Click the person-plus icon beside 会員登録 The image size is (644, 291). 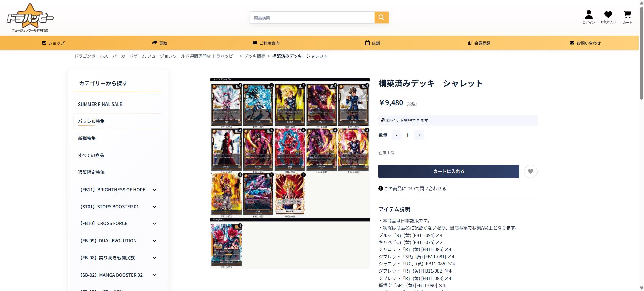click(470, 43)
